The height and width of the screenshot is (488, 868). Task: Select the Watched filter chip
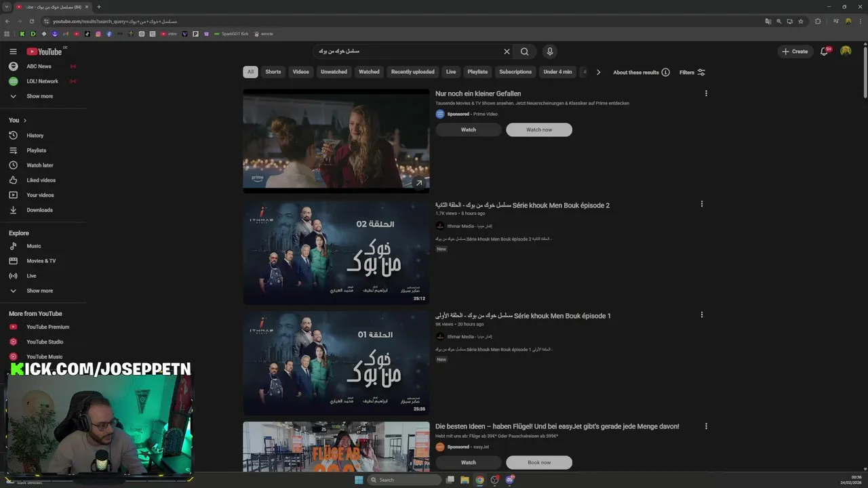pyautogui.click(x=369, y=72)
